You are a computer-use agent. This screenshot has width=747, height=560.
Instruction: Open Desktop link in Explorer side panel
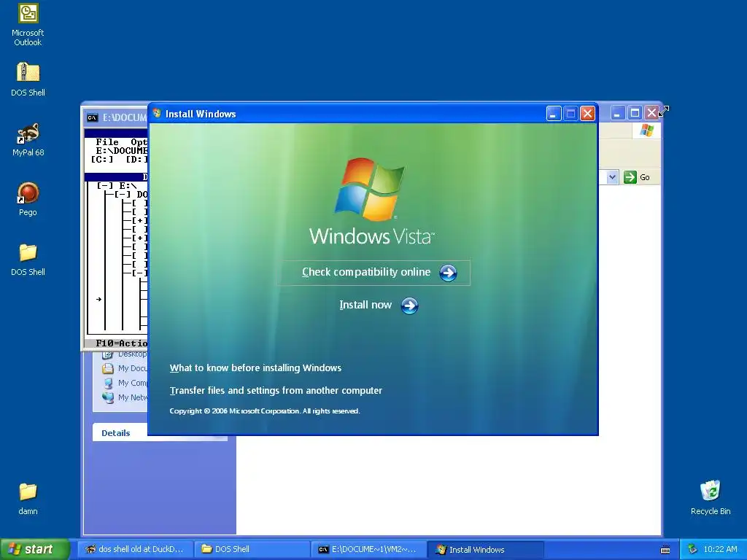pos(125,354)
